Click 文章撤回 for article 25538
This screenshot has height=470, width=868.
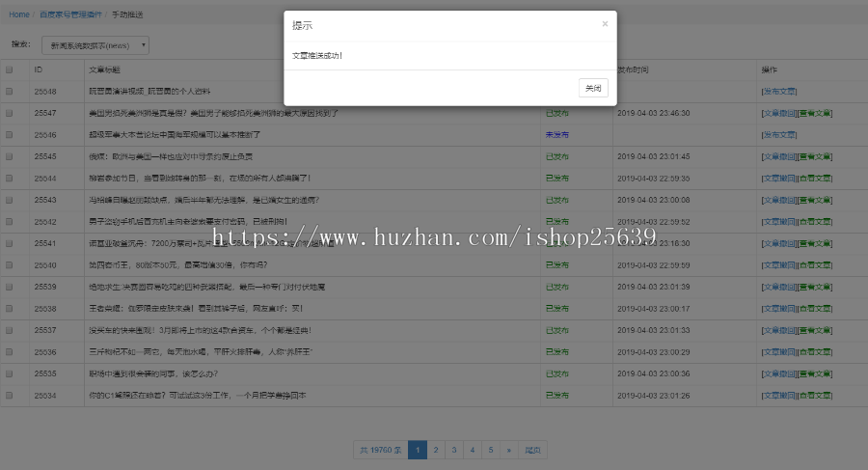[779, 309]
